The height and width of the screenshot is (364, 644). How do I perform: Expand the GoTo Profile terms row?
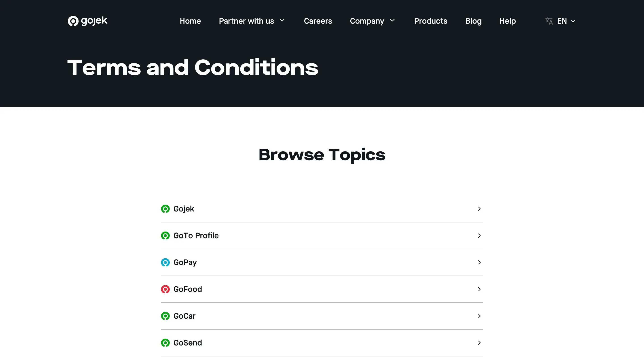pyautogui.click(x=322, y=235)
